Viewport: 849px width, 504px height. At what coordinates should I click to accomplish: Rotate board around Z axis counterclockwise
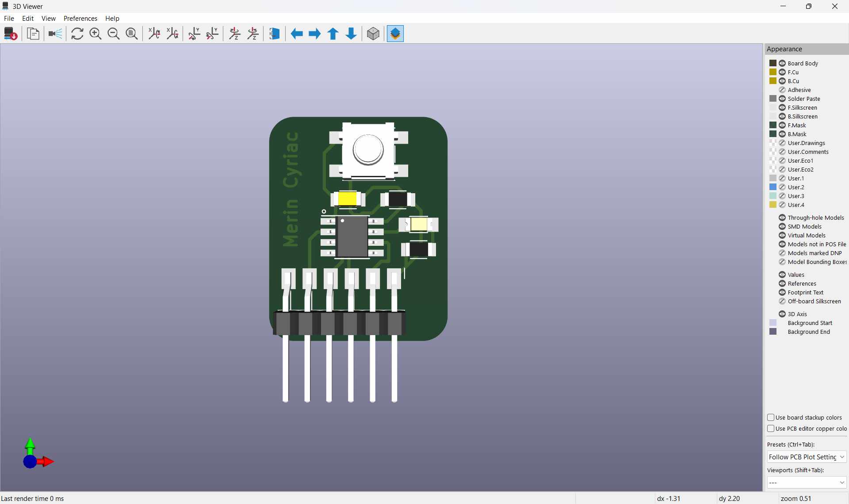pos(252,34)
